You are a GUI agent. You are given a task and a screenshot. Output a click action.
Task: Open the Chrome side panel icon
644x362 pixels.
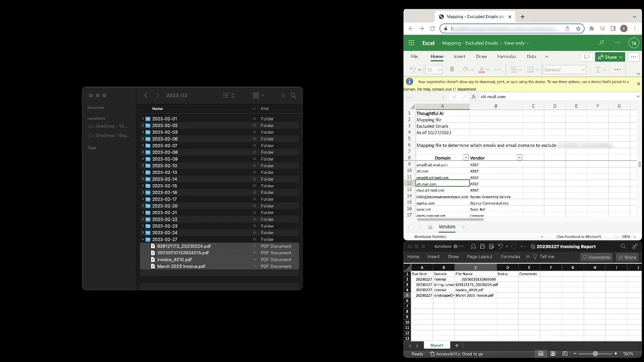coord(613,29)
